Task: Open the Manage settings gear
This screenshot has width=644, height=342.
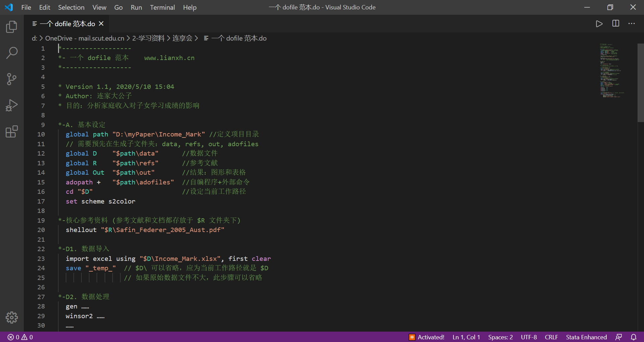Action: pyautogui.click(x=12, y=318)
